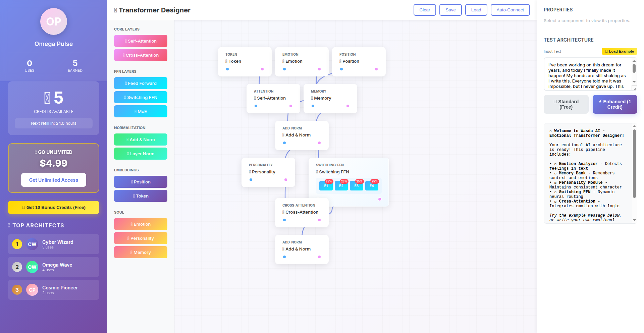
Task: Pick the MoE component from FFN LAYERS
Action: pos(141,111)
